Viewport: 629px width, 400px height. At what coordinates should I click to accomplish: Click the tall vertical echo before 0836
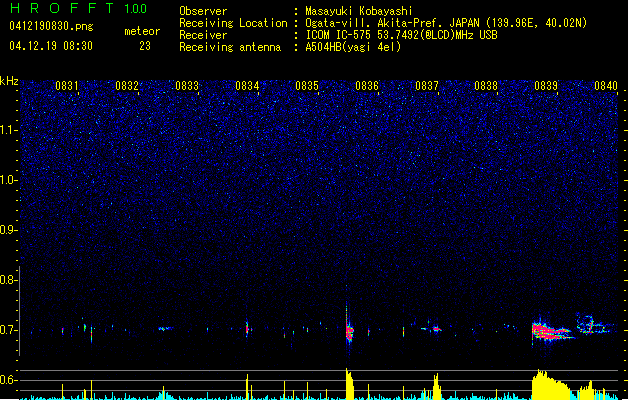(349, 325)
